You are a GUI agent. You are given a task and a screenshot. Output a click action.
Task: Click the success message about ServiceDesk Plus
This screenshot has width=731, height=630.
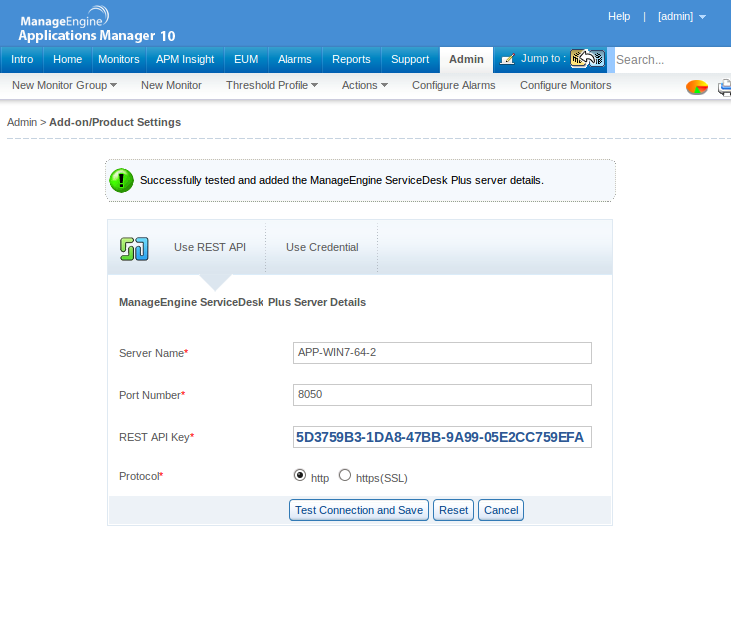pyautogui.click(x=342, y=180)
